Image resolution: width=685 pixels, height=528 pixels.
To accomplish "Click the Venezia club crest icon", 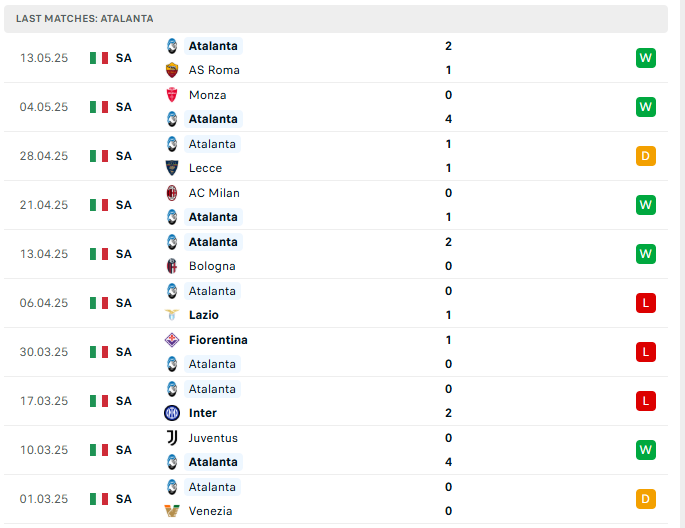I will 172,511.
